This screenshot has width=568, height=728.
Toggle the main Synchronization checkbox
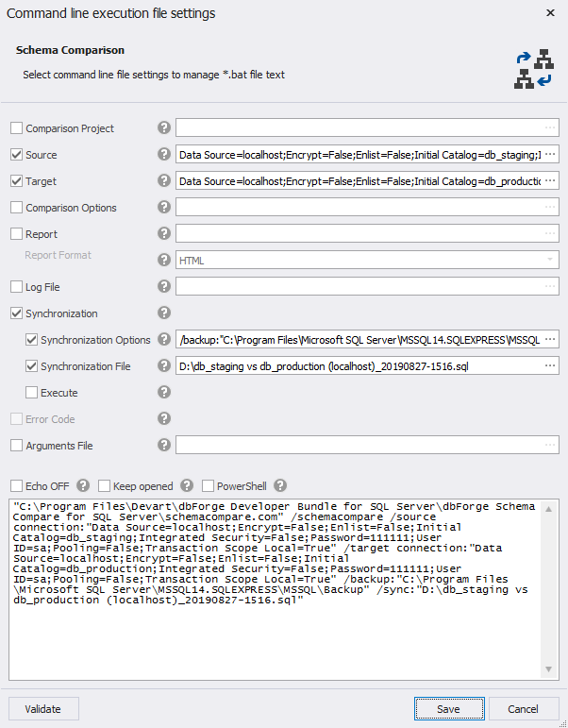tap(16, 313)
